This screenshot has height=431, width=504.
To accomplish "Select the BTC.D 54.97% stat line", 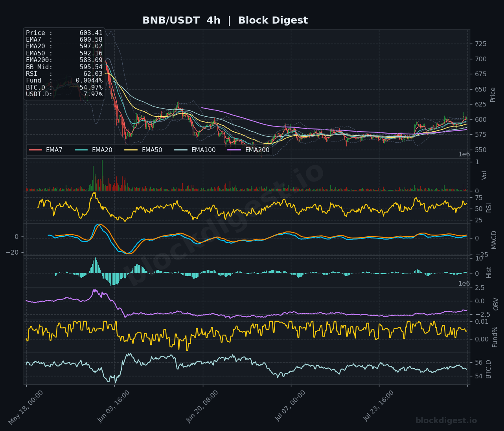I will 64,88.
